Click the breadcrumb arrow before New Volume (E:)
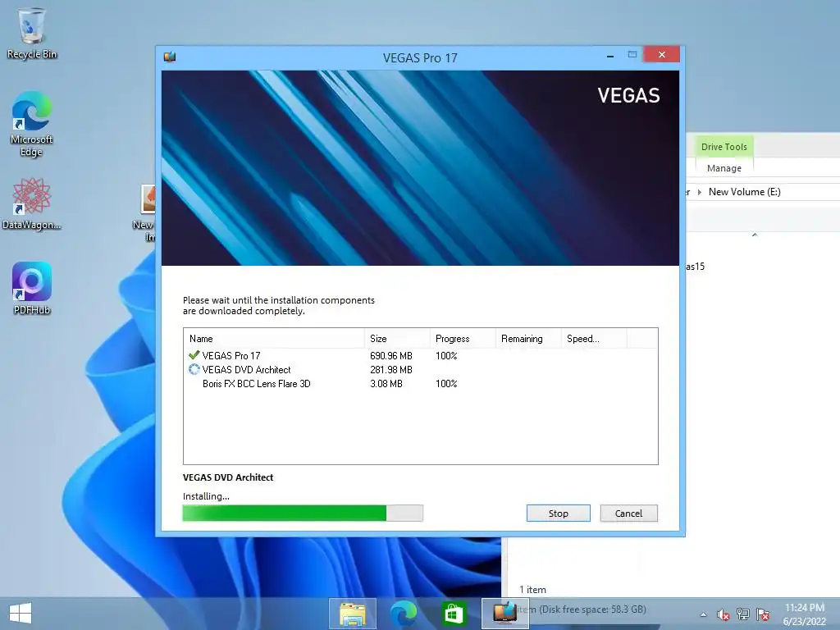This screenshot has width=840, height=630. 699,192
